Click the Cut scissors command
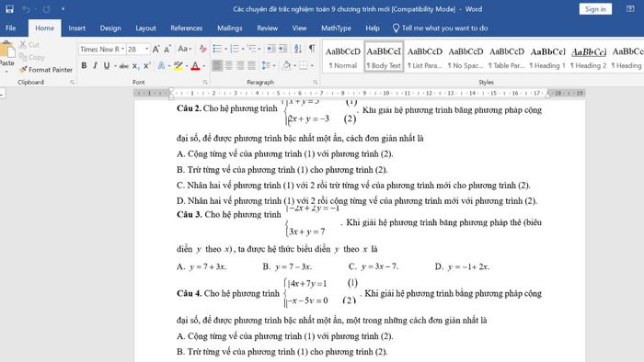Viewport: 644px width, 362px height. point(29,45)
